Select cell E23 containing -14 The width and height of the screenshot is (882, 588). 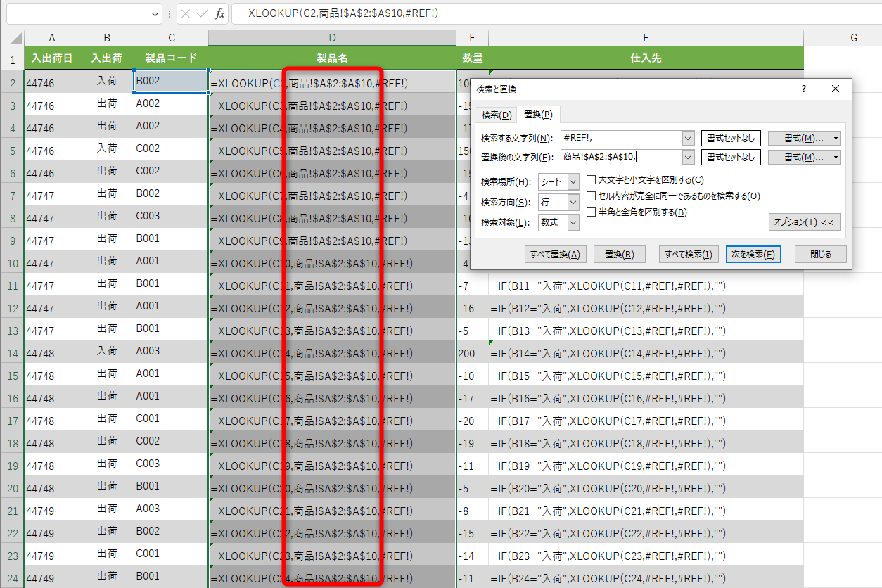pyautogui.click(x=472, y=556)
